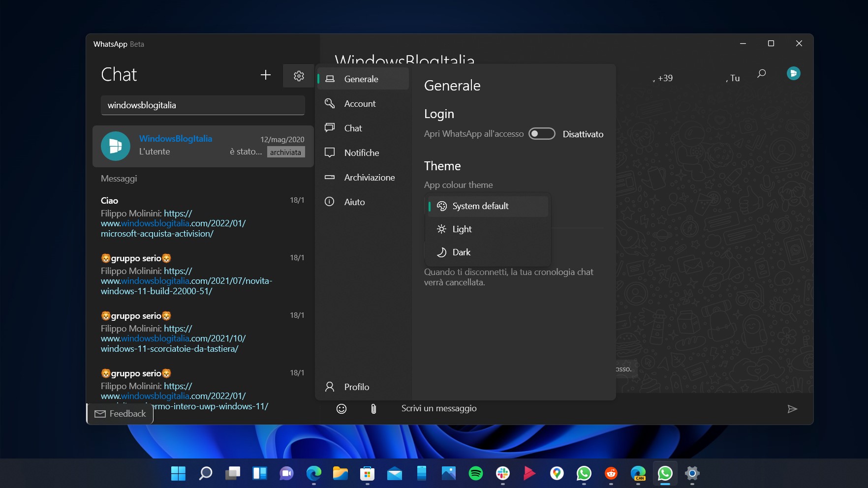Open Profilo at the settings bottom
The width and height of the screenshot is (868, 488).
click(x=363, y=387)
